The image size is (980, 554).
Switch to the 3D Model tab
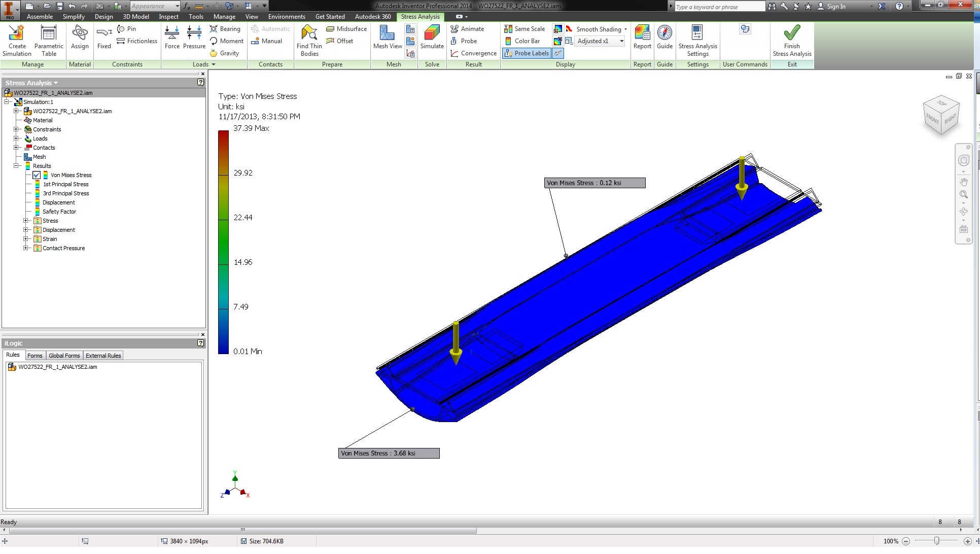[x=135, y=17]
